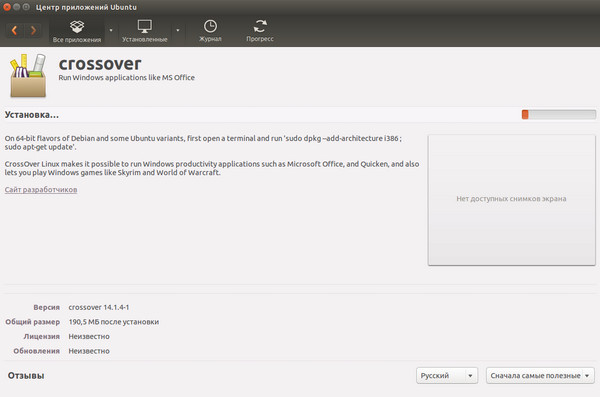Minimize the Ubuntu Software Center window

(x=16, y=7)
